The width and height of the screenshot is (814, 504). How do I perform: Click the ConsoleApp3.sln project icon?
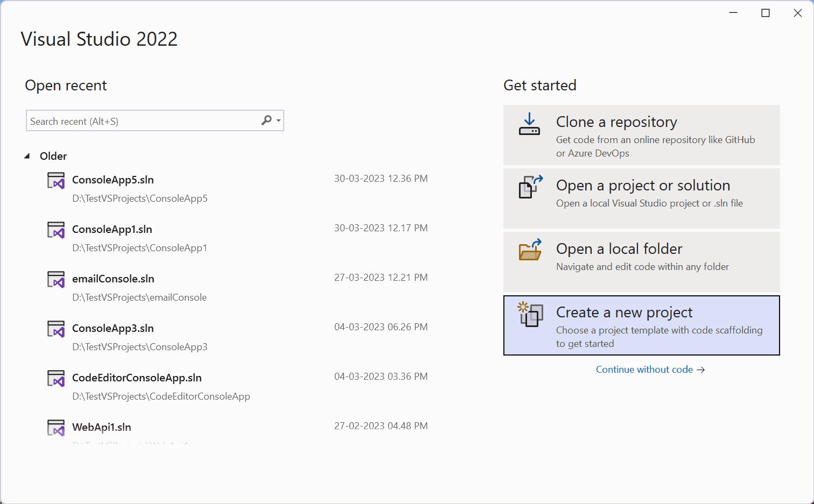55,329
